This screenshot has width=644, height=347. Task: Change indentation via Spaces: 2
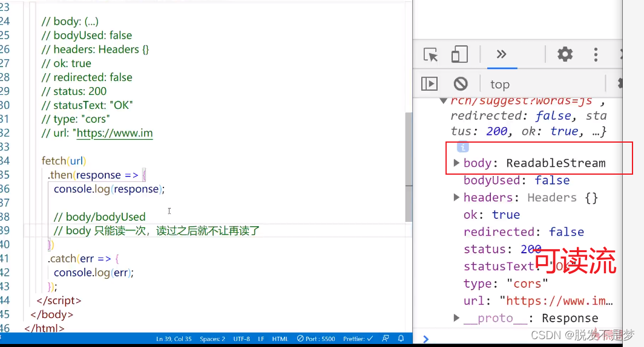coord(212,339)
